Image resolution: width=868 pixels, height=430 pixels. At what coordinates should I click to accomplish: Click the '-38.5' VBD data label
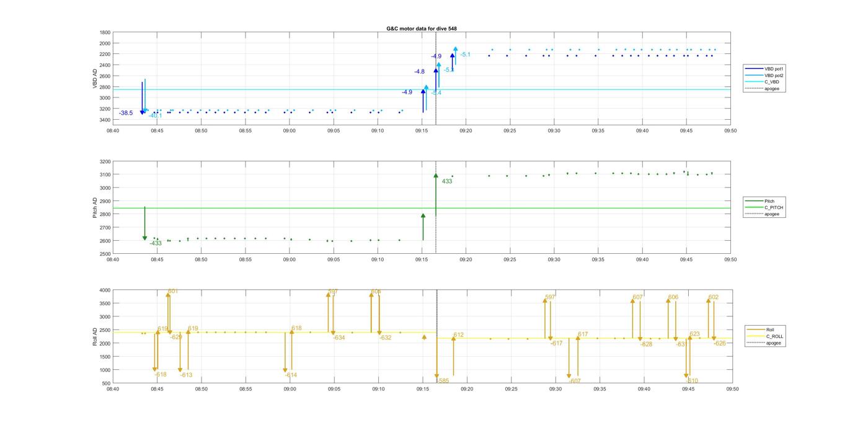click(126, 113)
